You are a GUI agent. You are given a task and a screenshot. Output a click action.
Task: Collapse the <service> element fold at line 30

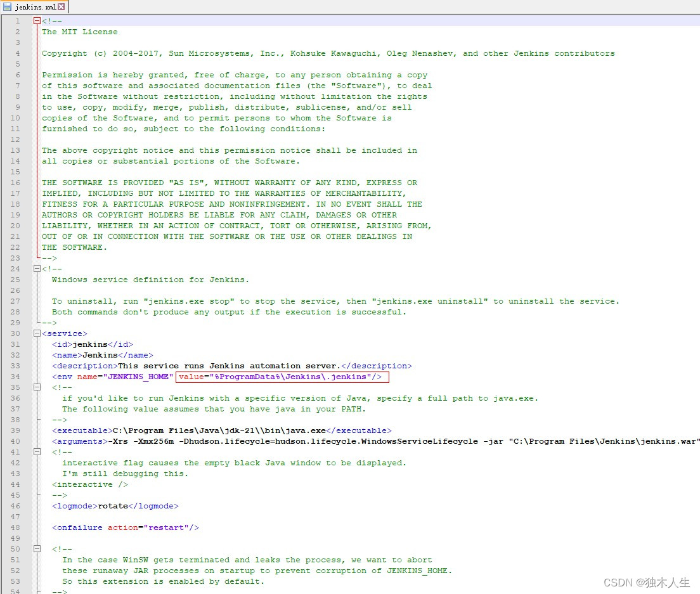click(x=37, y=333)
